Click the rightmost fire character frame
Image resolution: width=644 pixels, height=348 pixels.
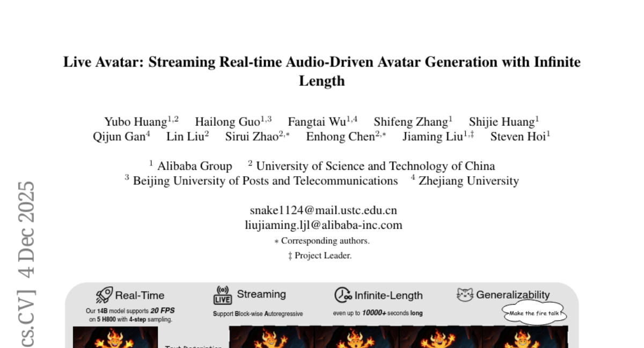pyautogui.click(x=524, y=337)
